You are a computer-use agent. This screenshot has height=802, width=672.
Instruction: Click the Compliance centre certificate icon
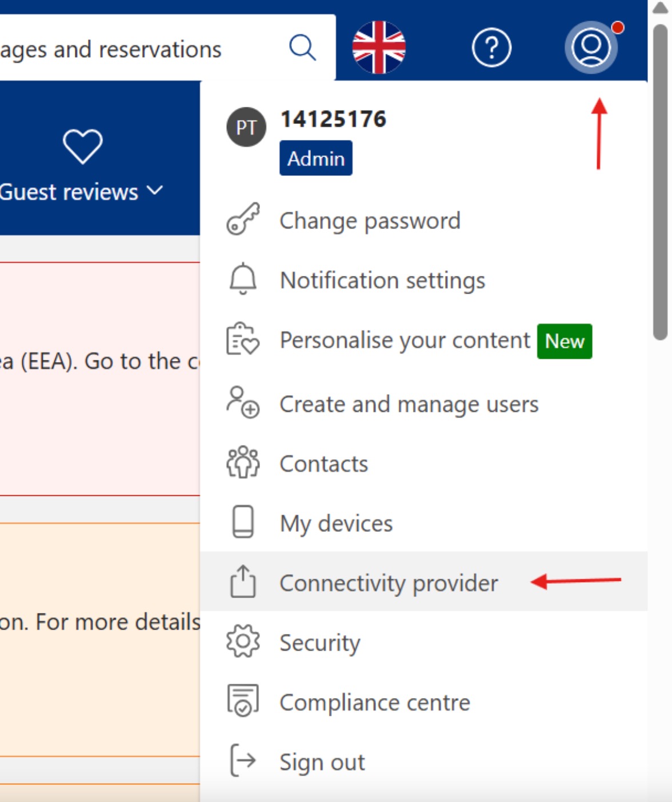coord(243,700)
